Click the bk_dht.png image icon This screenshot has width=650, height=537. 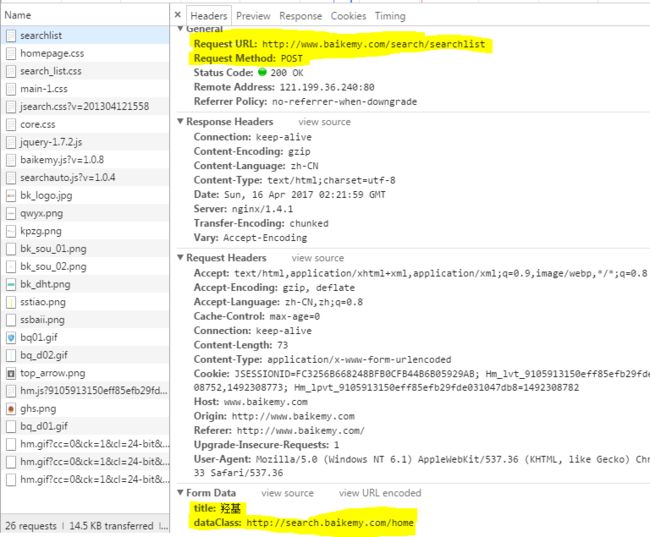point(11,284)
